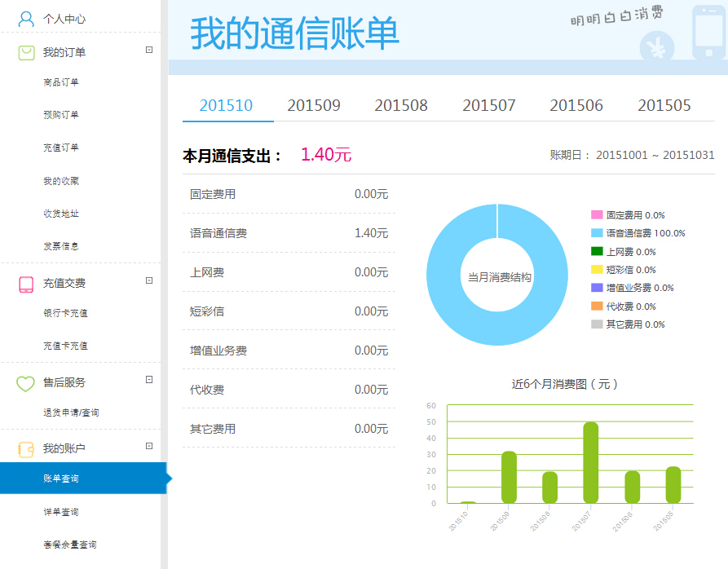Click the 账期日 date range text
The height and width of the screenshot is (569, 728).
point(632,155)
